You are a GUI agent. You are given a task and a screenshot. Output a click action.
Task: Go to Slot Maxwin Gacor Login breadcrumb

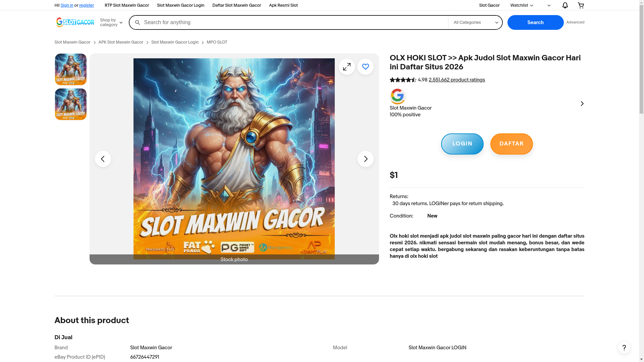pos(175,42)
